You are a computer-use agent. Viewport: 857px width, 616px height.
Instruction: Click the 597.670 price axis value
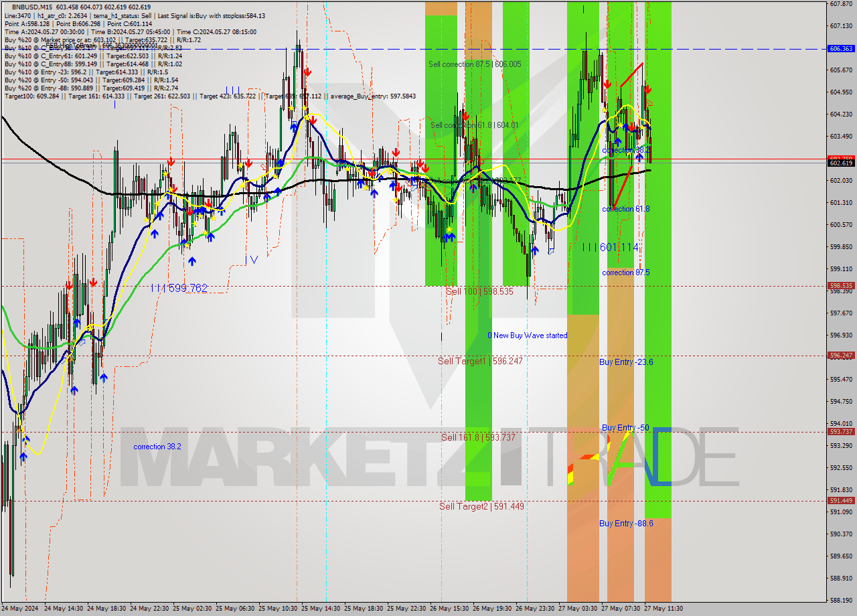pyautogui.click(x=841, y=313)
